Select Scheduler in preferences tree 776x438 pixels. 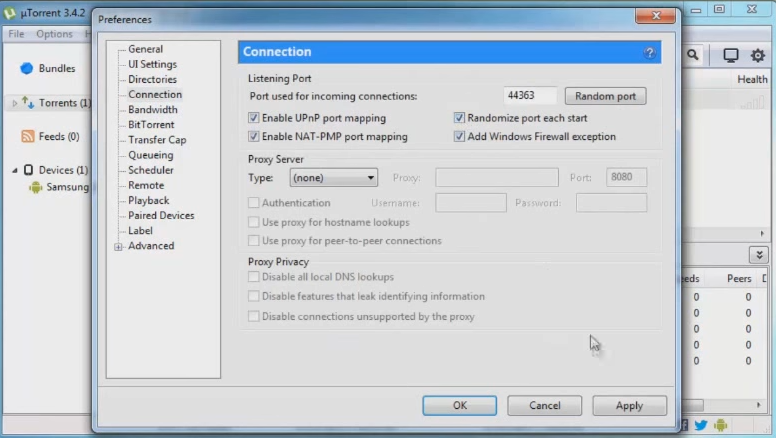click(150, 170)
